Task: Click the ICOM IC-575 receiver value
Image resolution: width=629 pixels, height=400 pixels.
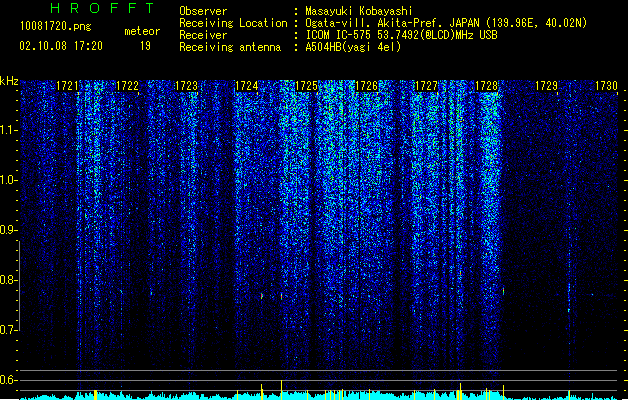Action: pos(402,35)
